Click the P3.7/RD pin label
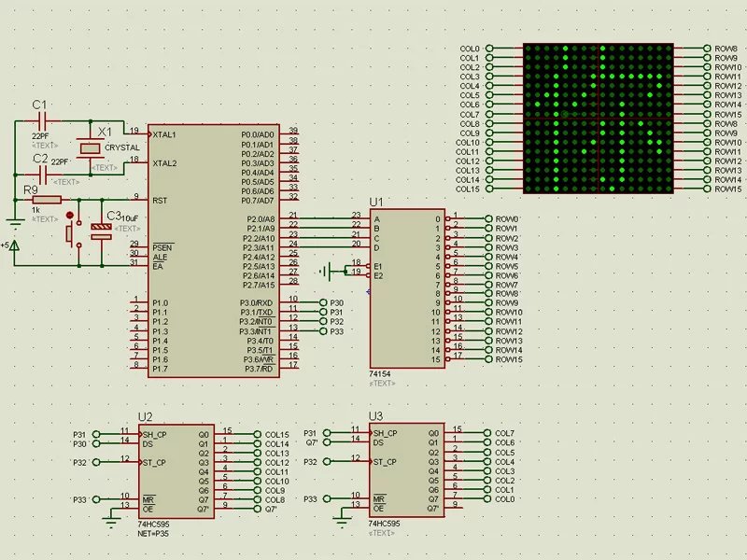Viewport: 747px width, 560px height. pos(260,369)
